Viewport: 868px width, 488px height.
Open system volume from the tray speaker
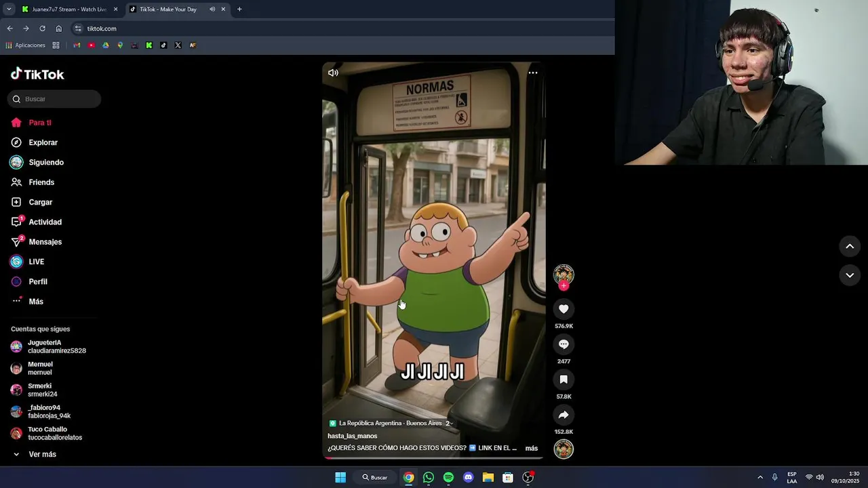(820, 477)
